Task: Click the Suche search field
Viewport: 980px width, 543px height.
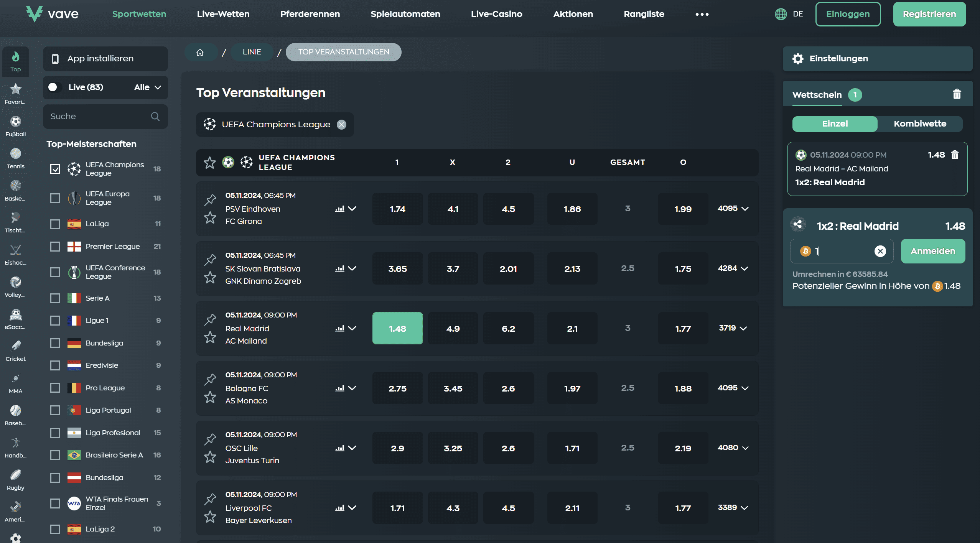Action: pyautogui.click(x=105, y=117)
